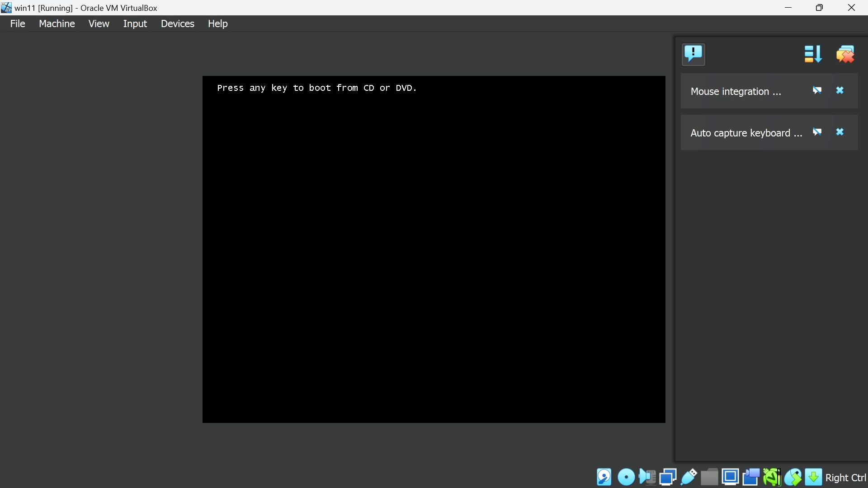Open the Machine menu
This screenshot has height=488, width=868.
tap(57, 23)
